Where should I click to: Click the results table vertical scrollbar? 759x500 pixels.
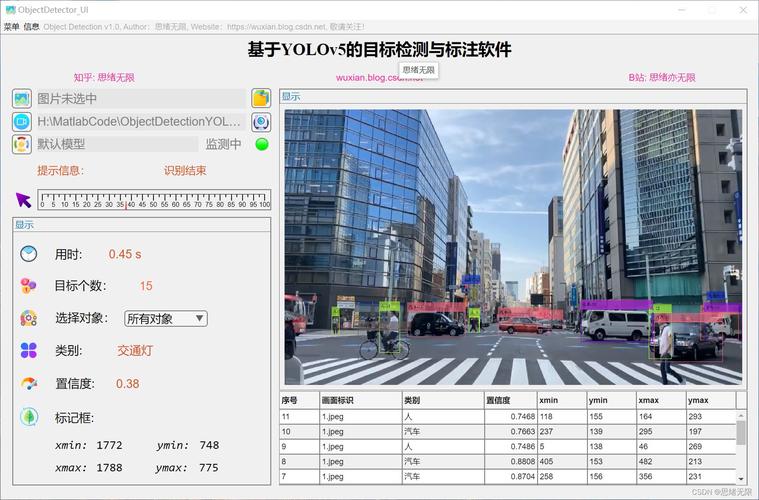[x=741, y=433]
